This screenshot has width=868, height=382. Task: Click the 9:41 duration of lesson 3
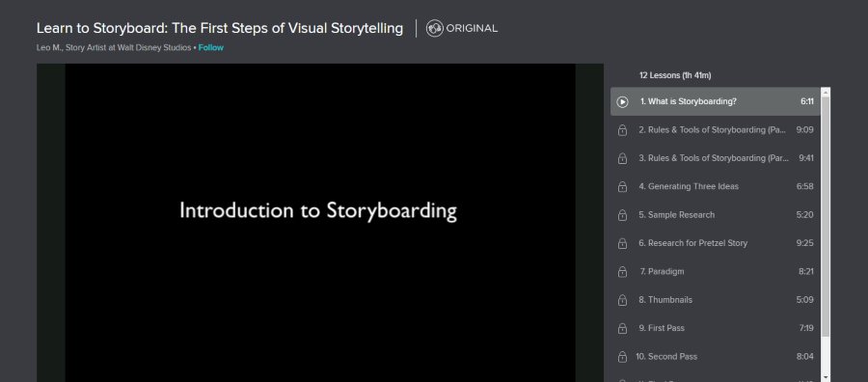coord(806,158)
